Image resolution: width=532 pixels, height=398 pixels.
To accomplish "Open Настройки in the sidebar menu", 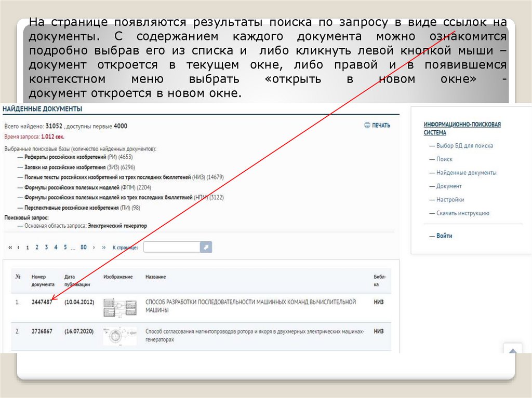I will [450, 200].
